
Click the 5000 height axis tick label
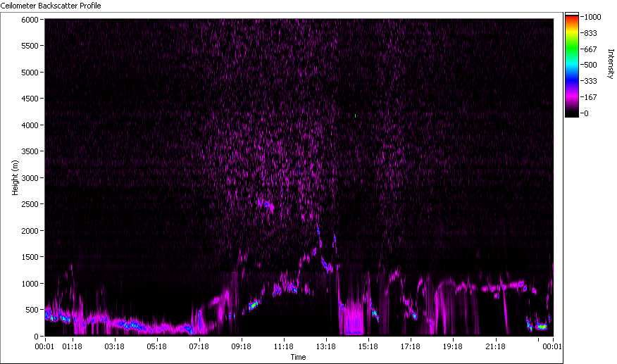30,73
